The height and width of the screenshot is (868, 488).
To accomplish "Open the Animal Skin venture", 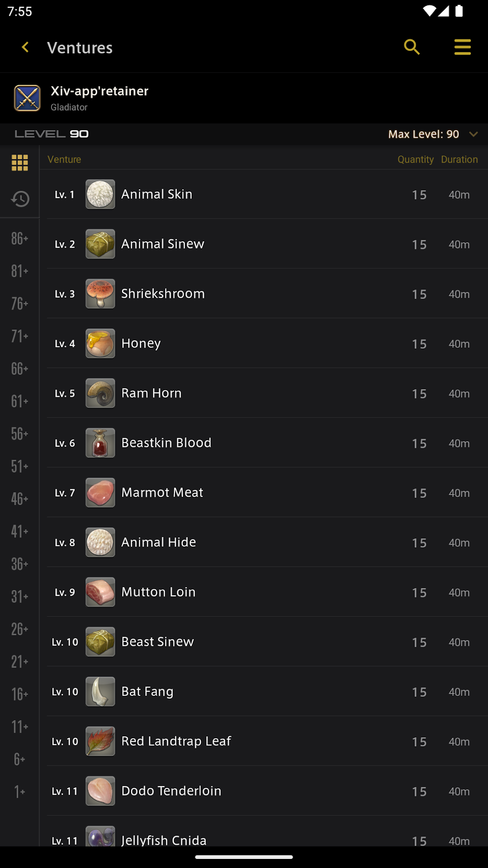I will pyautogui.click(x=267, y=195).
